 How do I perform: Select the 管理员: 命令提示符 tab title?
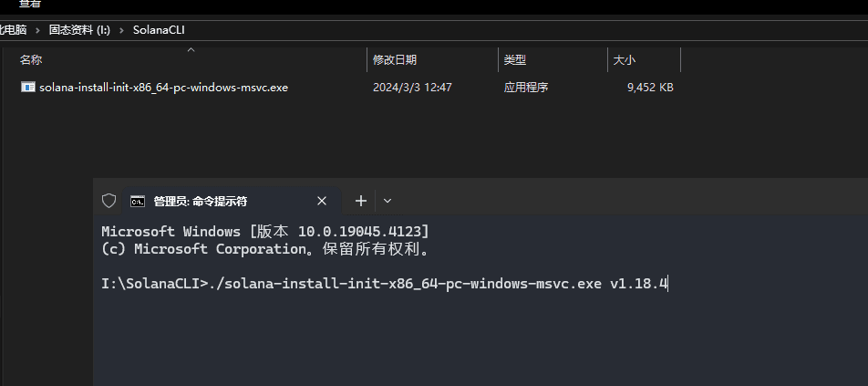pos(201,201)
